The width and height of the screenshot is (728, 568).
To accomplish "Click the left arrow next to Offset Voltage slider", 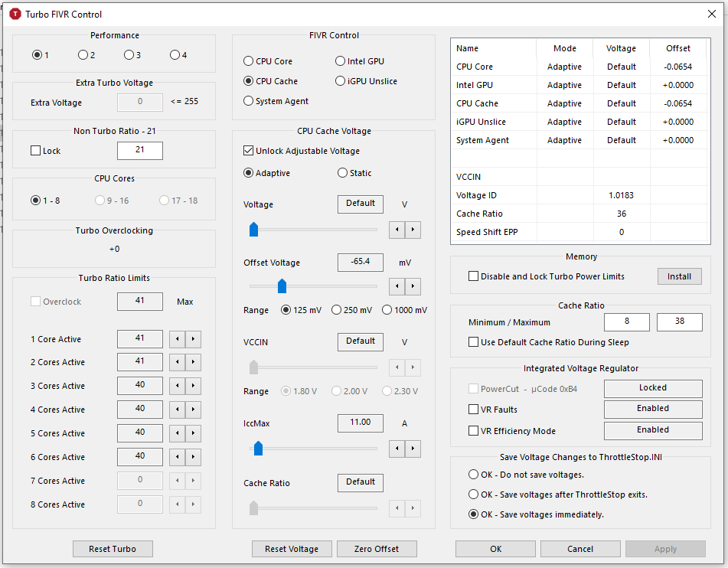I will tap(397, 286).
